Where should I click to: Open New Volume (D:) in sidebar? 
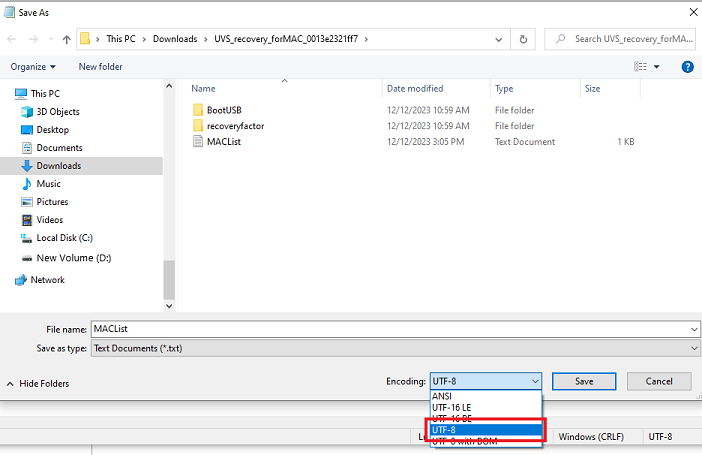[73, 258]
